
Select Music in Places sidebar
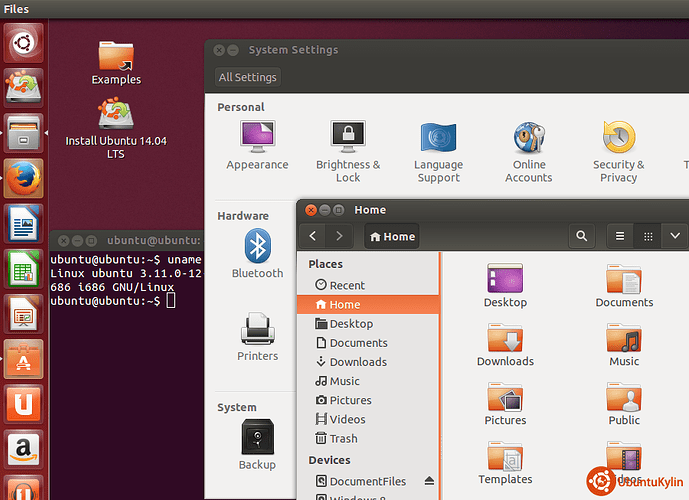coord(368,381)
